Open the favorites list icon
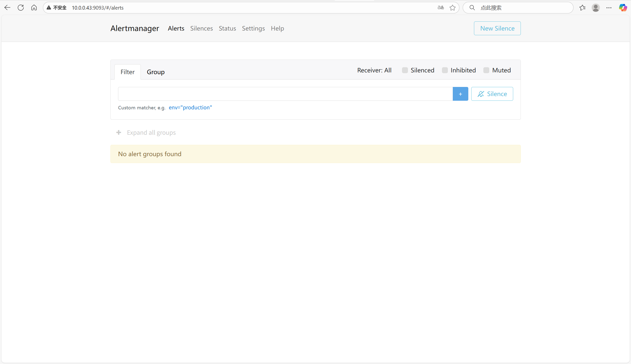This screenshot has width=631, height=364. tap(582, 8)
